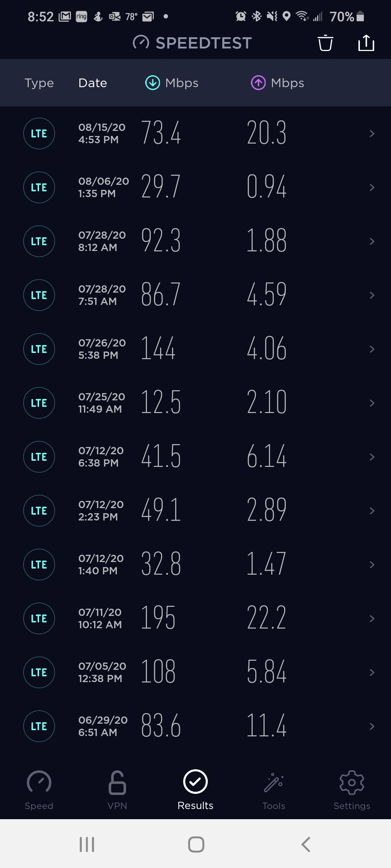
Task: Sort results by Date column
Action: pos(93,83)
